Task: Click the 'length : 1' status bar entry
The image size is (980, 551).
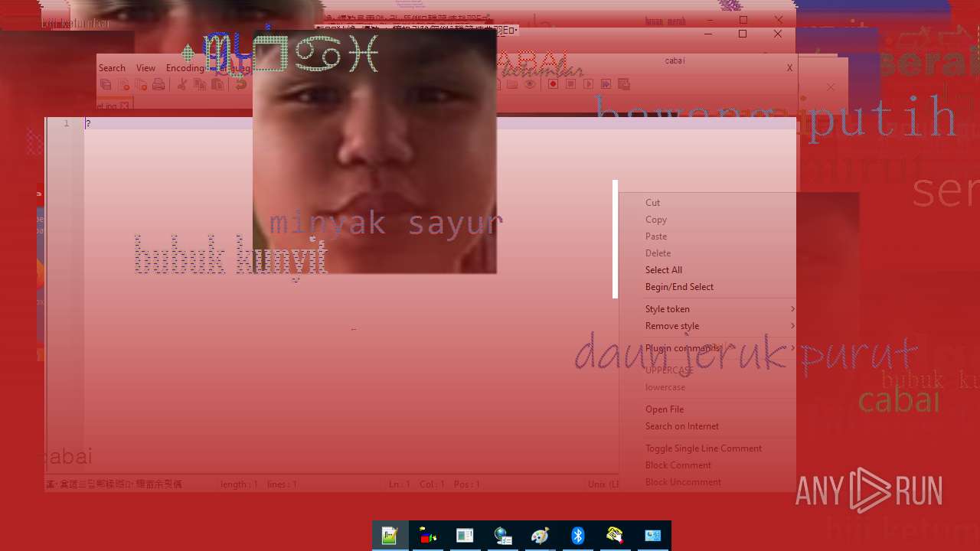Action: (239, 484)
